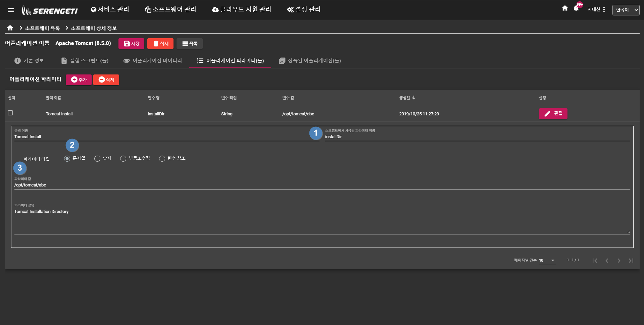Click the 추가 add parameter button

(x=79, y=80)
